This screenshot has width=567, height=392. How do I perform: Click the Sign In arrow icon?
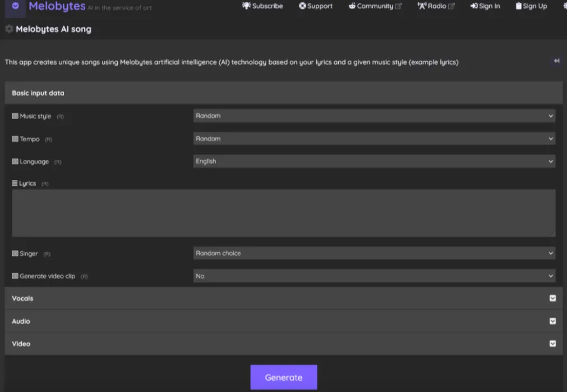click(474, 6)
